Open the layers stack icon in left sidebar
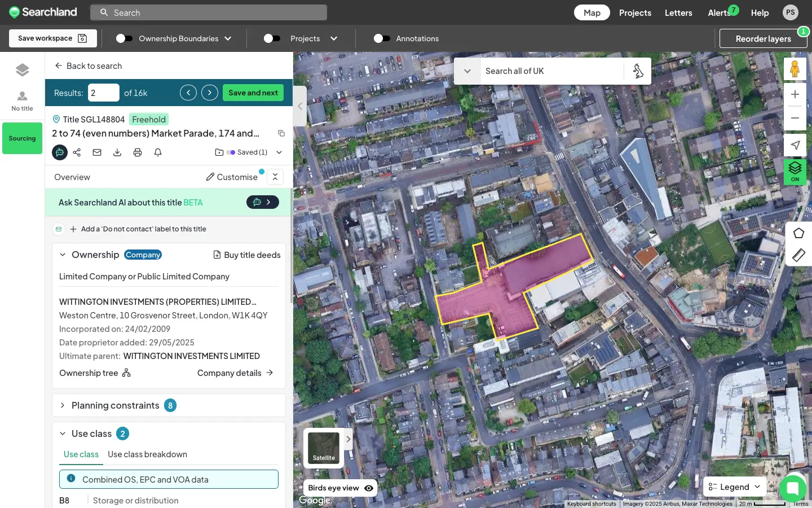Screen dimensions: 812x508 click(22, 70)
